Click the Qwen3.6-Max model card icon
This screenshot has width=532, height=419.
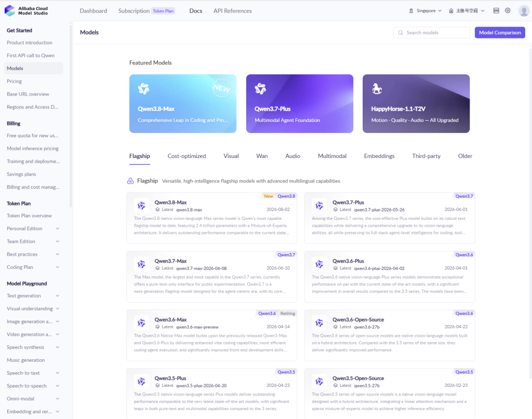coord(141,323)
